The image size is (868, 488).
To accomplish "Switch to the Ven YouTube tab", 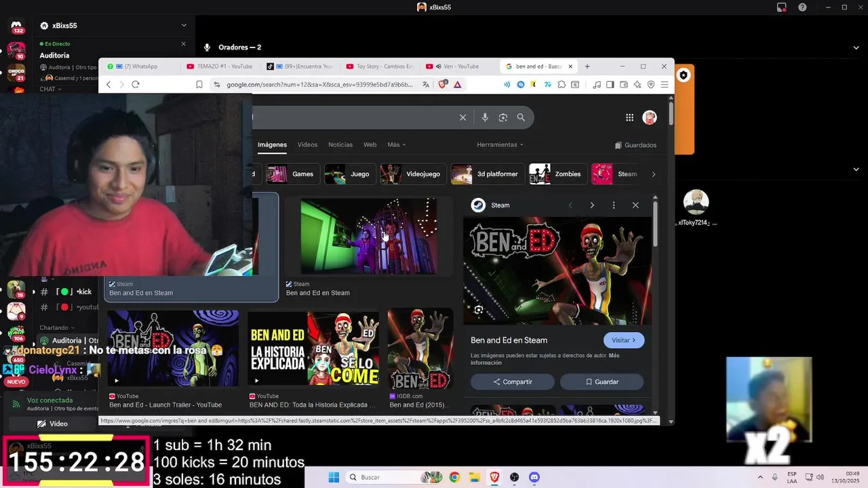I will pos(460,66).
